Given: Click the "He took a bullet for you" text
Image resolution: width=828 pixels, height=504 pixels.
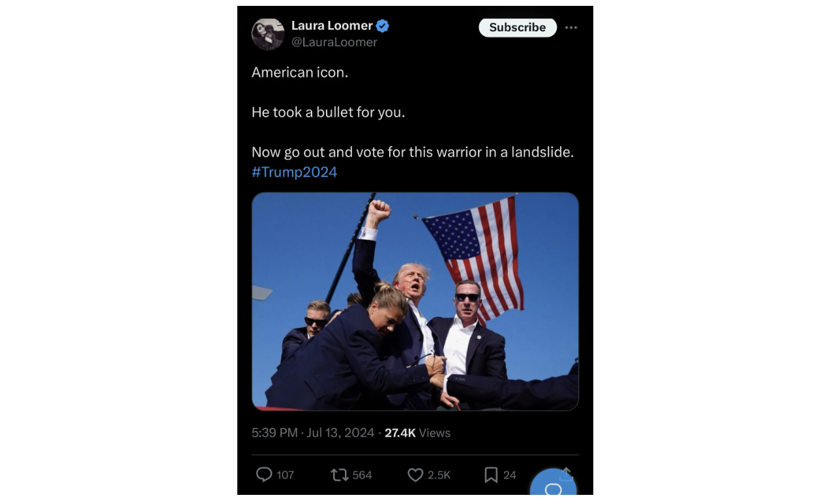Looking at the screenshot, I should [328, 112].
